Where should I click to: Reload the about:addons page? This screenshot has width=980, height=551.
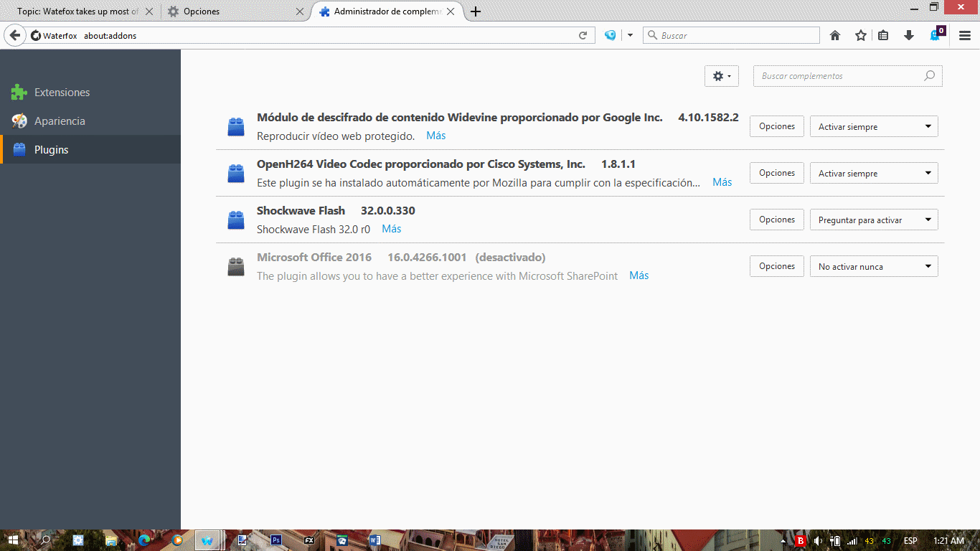click(x=583, y=35)
